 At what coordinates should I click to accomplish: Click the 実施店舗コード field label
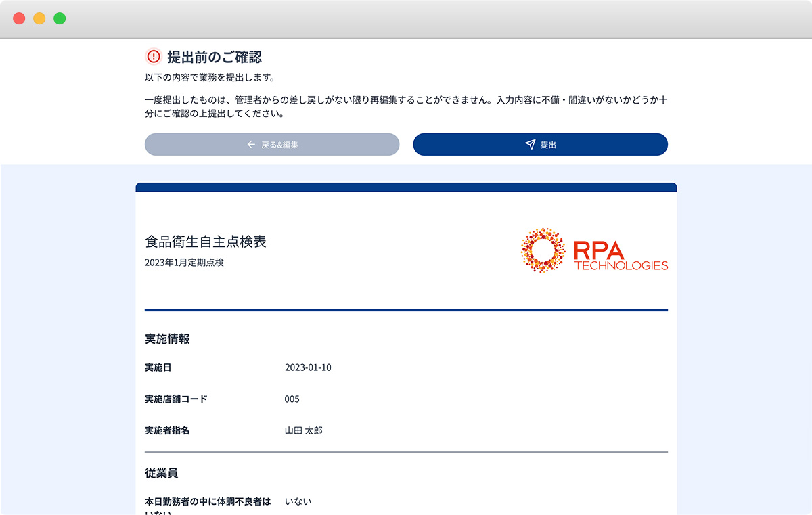(176, 399)
